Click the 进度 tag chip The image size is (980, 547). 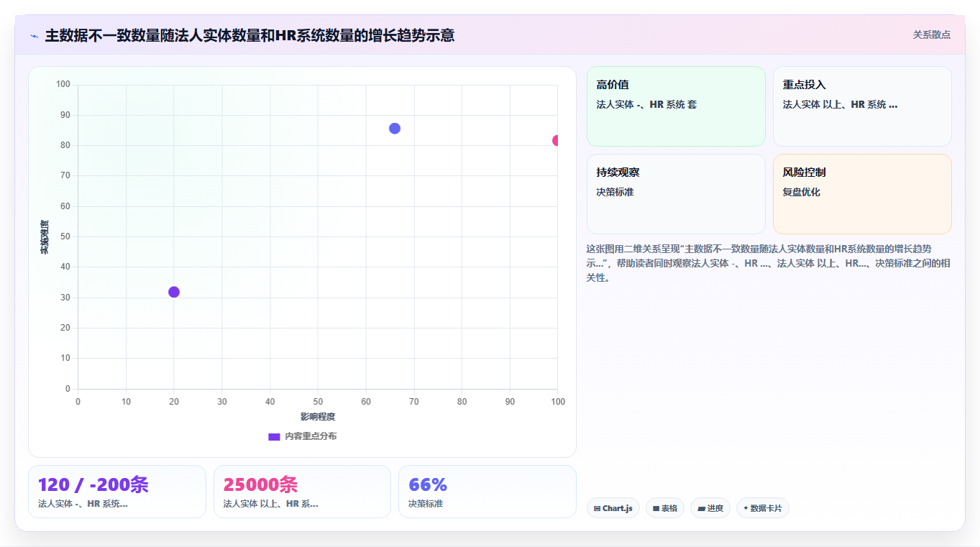[710, 508]
